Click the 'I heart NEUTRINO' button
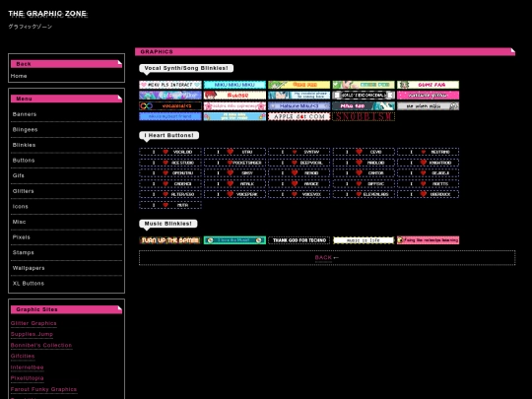Screen dimensions: 532x399 tap(429, 152)
